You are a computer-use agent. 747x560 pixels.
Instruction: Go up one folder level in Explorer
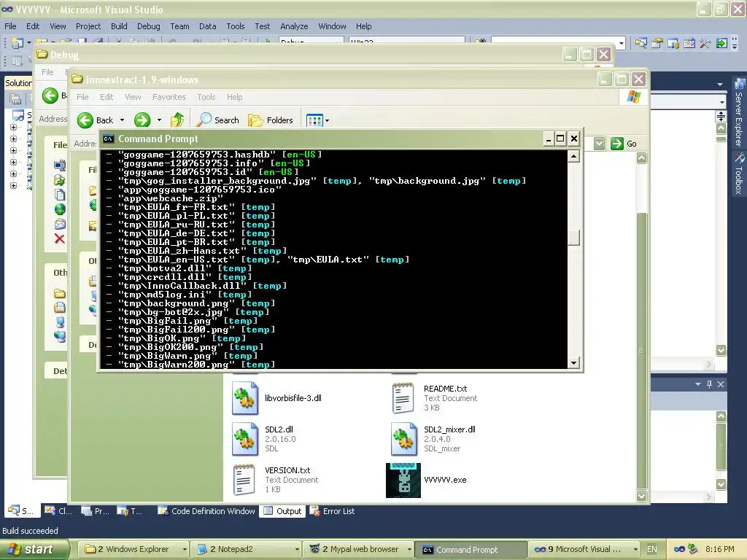(177, 120)
